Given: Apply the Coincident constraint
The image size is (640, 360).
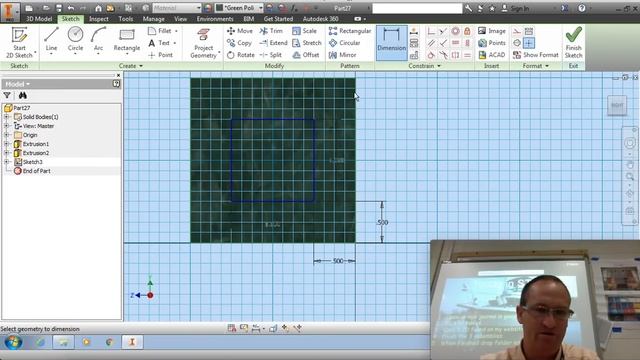Looking at the screenshot, I should (x=431, y=31).
